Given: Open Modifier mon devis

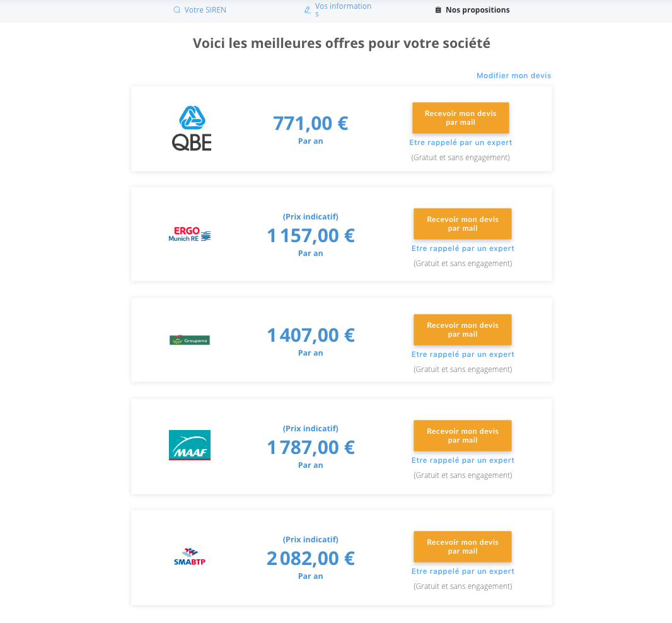Looking at the screenshot, I should point(513,75).
